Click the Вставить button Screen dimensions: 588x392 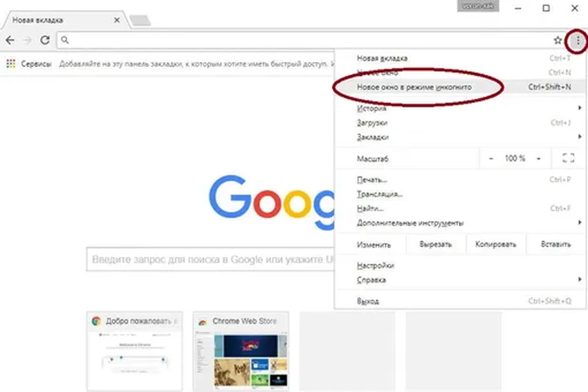point(556,244)
